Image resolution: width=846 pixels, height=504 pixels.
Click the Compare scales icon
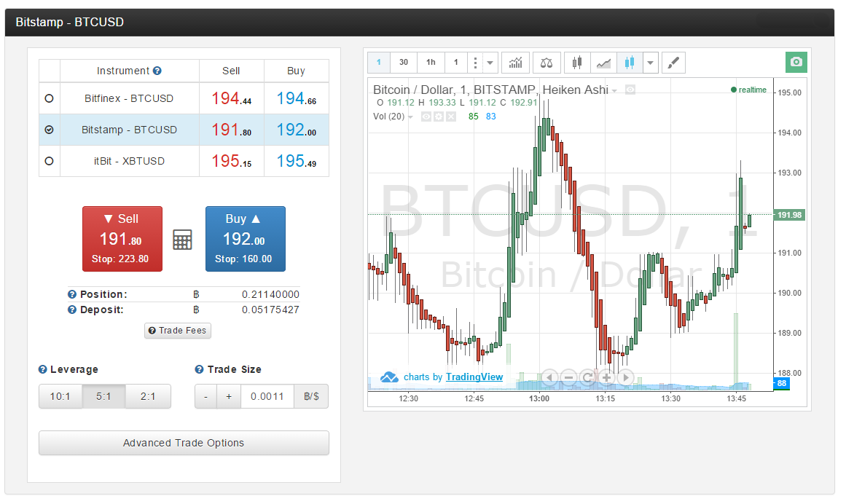click(546, 63)
